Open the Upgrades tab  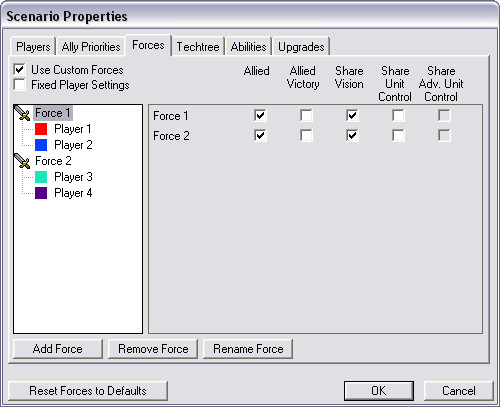click(301, 47)
